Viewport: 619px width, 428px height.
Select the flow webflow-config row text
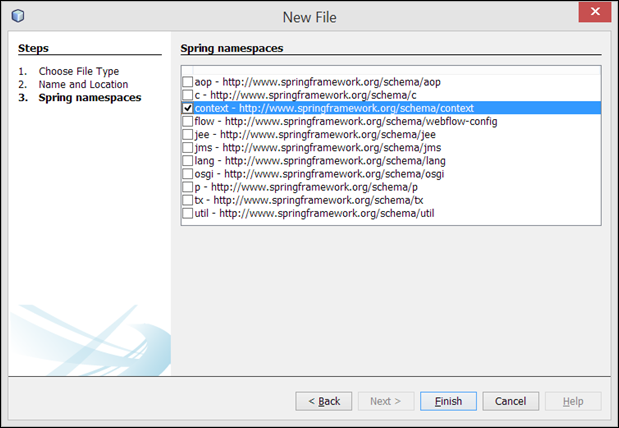(346, 121)
